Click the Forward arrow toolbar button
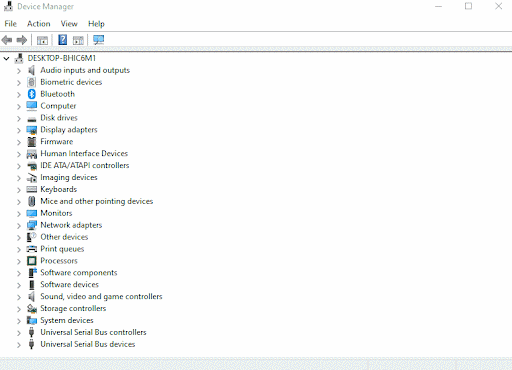This screenshot has width=512, height=370. (22, 40)
